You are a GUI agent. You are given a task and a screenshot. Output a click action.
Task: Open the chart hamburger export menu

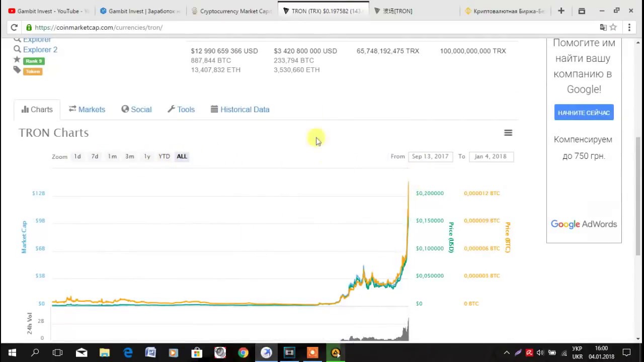508,133
